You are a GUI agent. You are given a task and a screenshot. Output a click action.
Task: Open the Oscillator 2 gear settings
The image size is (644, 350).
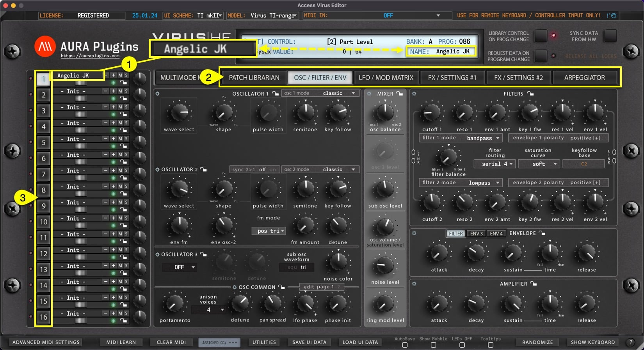[157, 170]
